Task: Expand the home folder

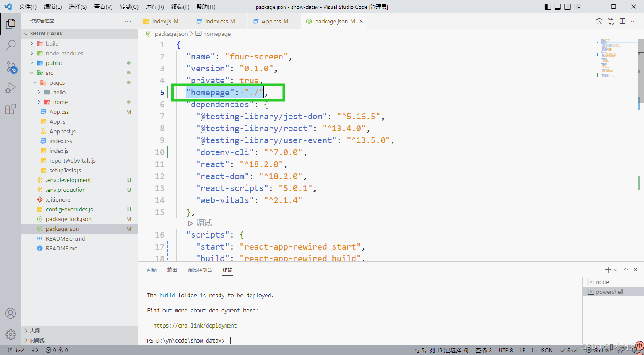Action: click(80, 102)
